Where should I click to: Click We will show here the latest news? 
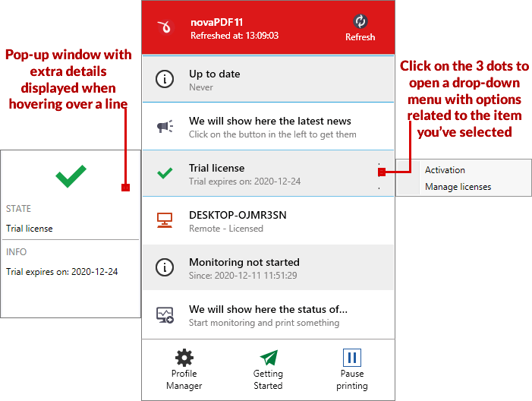pos(270,121)
